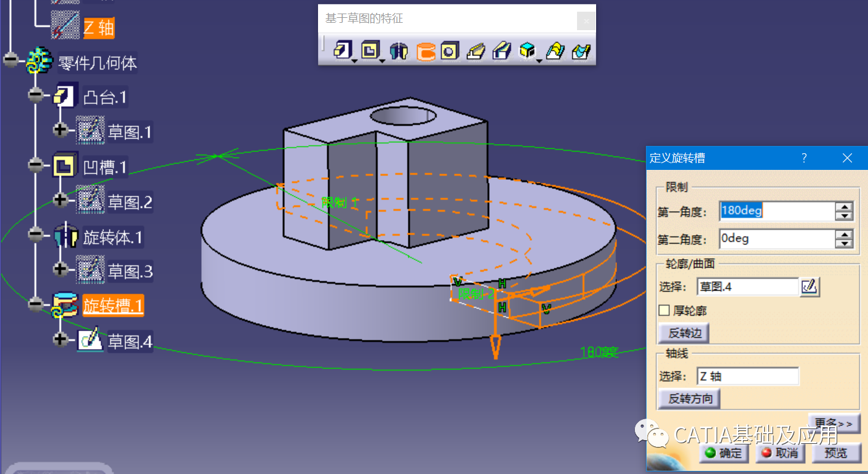868x474 pixels.
Task: Select the Shaft (旋转体) tool icon
Action: [399, 50]
